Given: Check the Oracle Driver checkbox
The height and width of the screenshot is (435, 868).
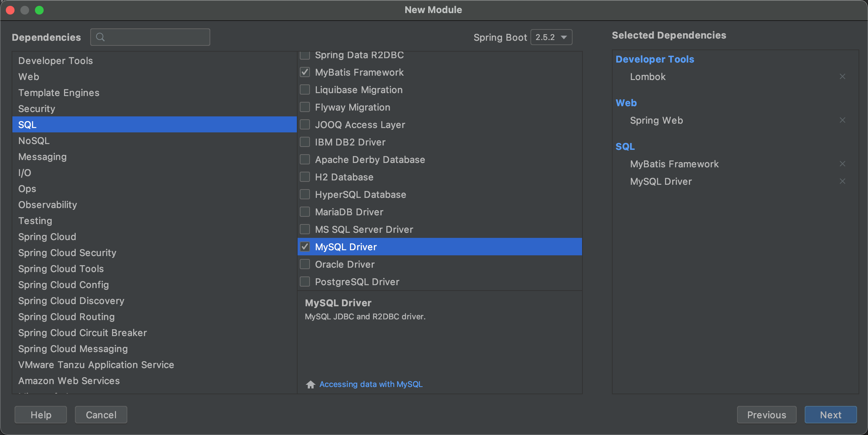Looking at the screenshot, I should point(305,264).
